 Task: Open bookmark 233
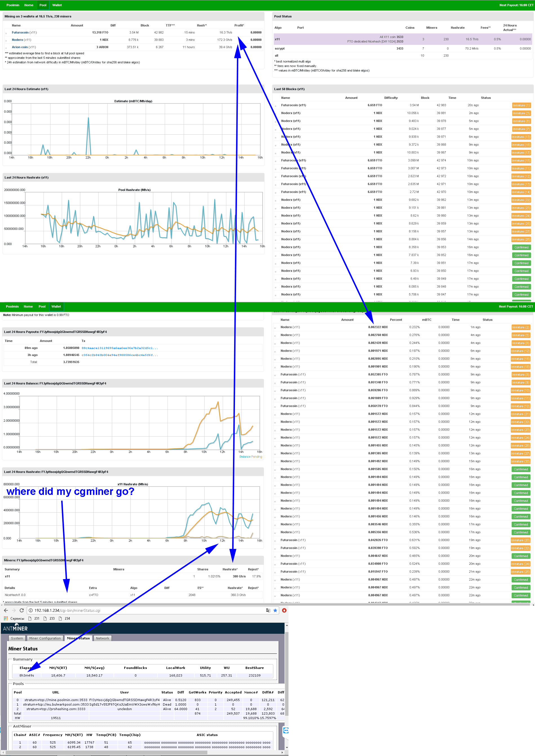pyautogui.click(x=49, y=618)
